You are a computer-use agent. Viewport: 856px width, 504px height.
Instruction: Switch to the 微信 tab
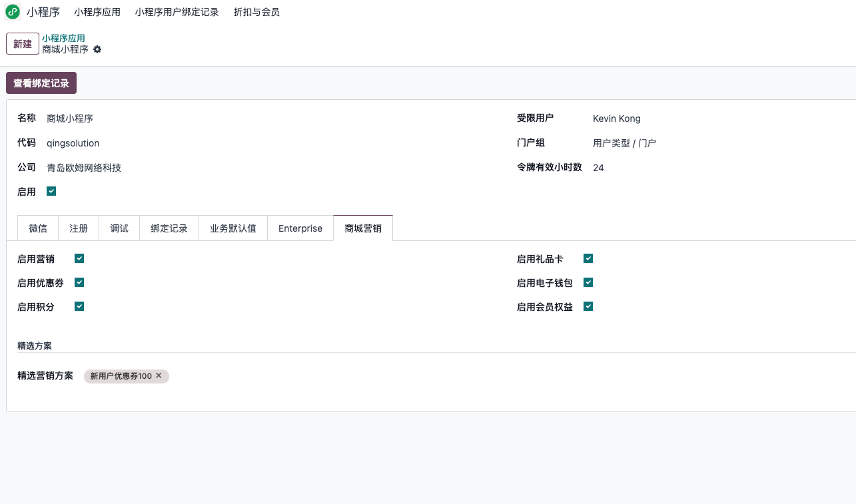pyautogui.click(x=38, y=228)
